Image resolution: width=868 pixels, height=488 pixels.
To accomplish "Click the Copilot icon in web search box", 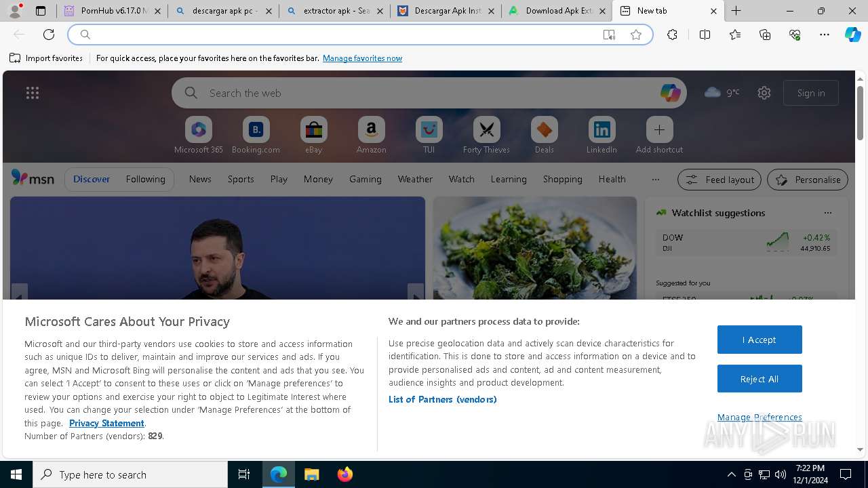I will [670, 93].
